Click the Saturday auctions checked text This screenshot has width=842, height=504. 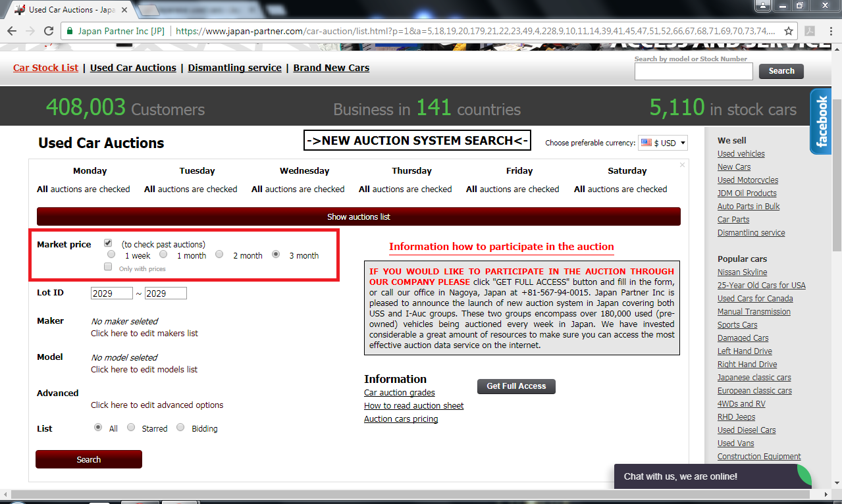point(621,189)
